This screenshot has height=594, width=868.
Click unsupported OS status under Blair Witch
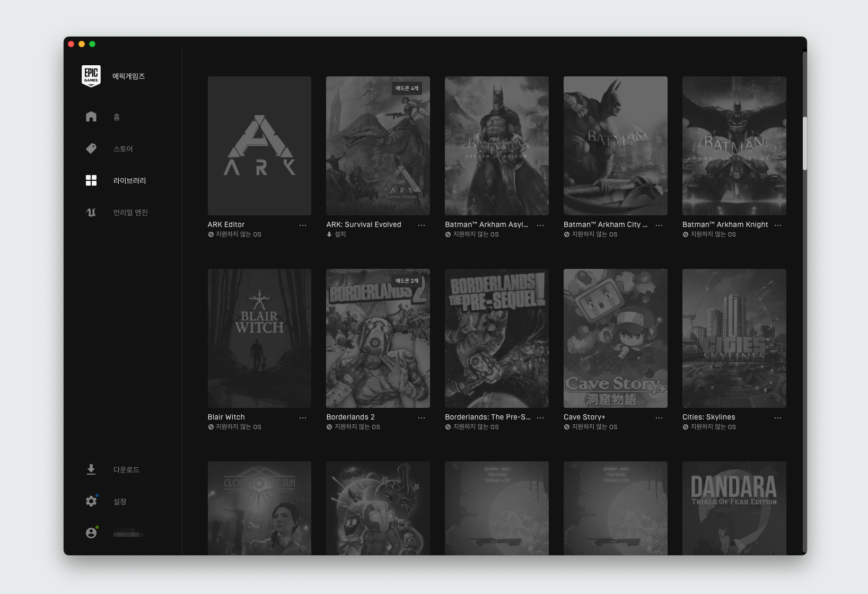pos(238,427)
